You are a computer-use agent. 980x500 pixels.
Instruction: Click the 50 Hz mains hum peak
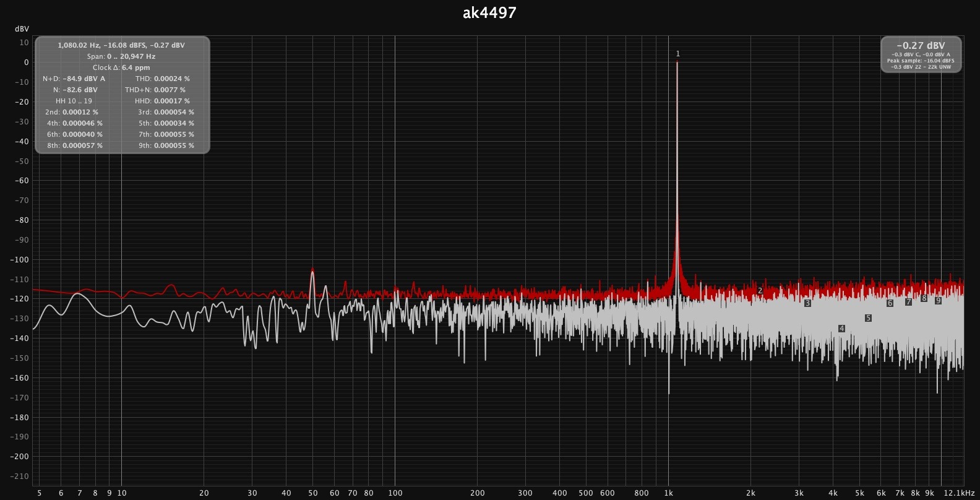[x=312, y=270]
